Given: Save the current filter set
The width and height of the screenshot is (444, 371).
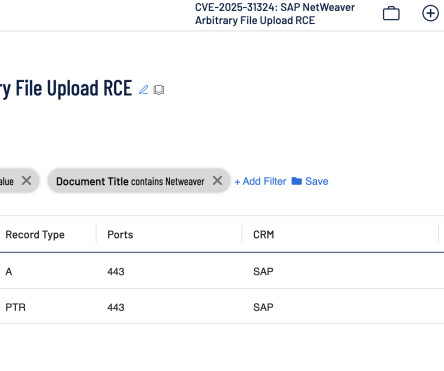Looking at the screenshot, I should 310,181.
